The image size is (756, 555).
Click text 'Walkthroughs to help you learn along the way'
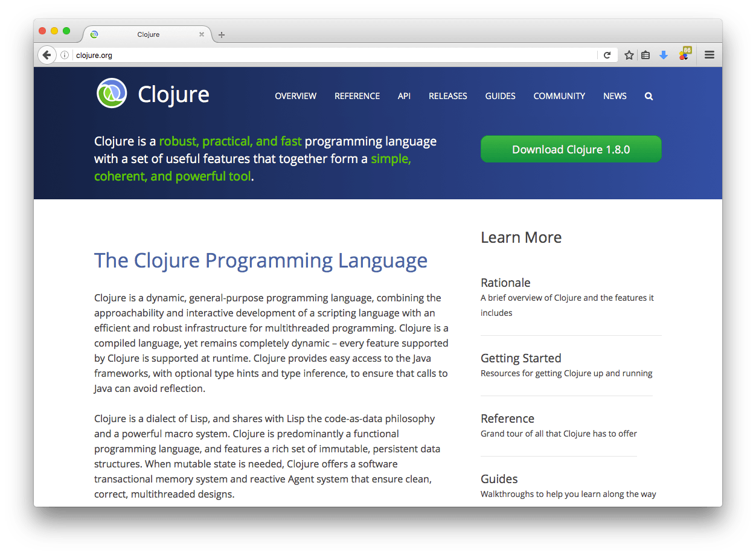568,494
